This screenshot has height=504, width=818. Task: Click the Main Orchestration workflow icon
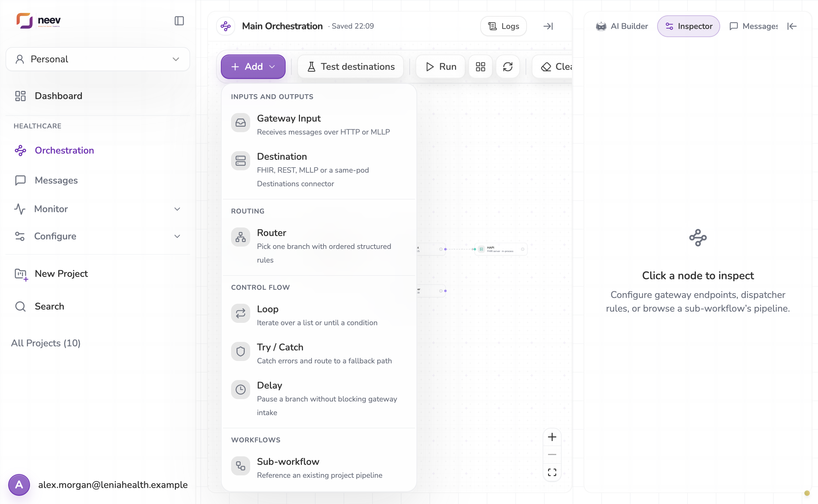tap(226, 26)
